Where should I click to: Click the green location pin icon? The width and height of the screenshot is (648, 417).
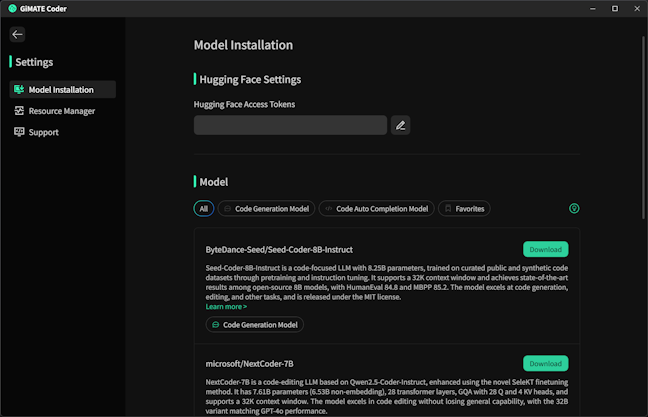[574, 209]
